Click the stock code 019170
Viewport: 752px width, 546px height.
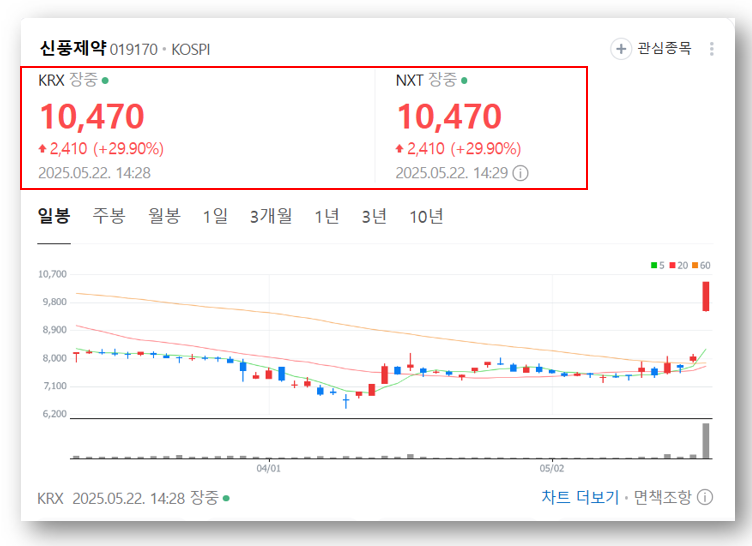pyautogui.click(x=134, y=49)
